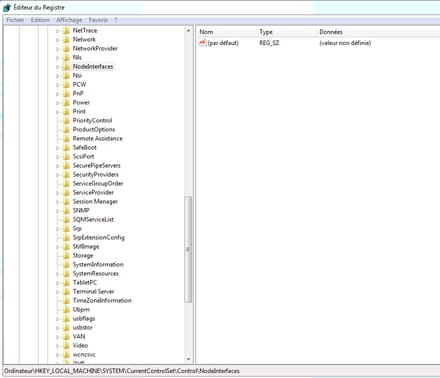Open the Favoris menu

(x=98, y=20)
